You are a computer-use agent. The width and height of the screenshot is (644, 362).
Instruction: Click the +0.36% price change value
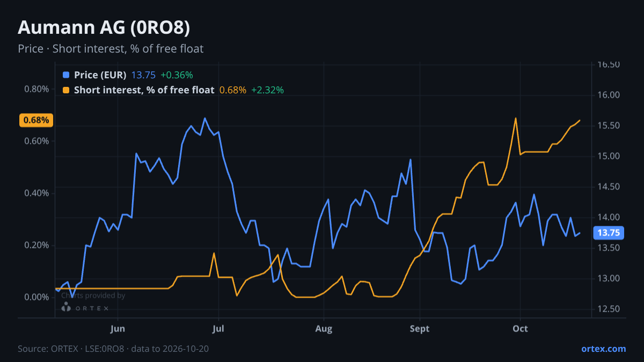[x=177, y=75]
